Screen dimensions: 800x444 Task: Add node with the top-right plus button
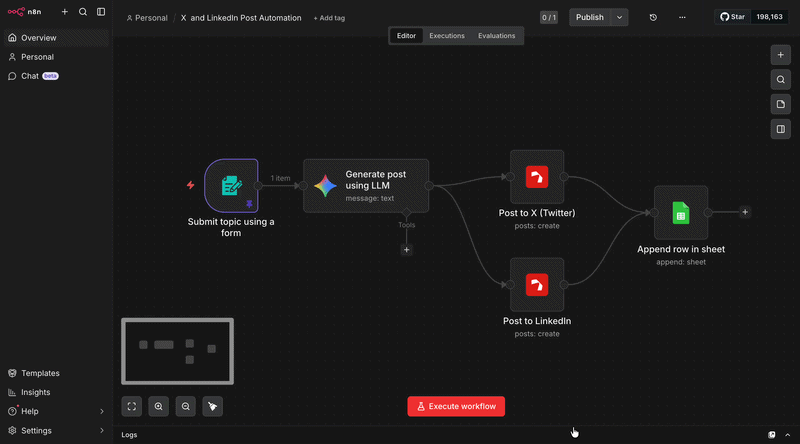tap(781, 55)
